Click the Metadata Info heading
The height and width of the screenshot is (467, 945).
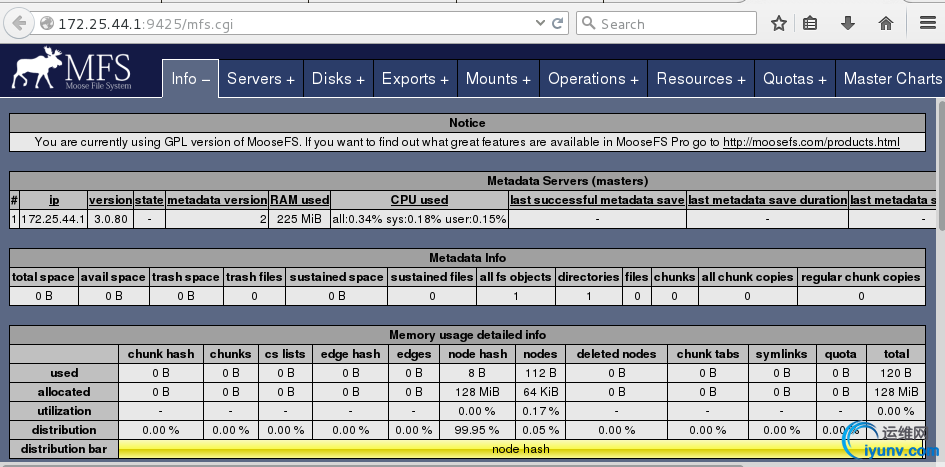click(x=467, y=258)
